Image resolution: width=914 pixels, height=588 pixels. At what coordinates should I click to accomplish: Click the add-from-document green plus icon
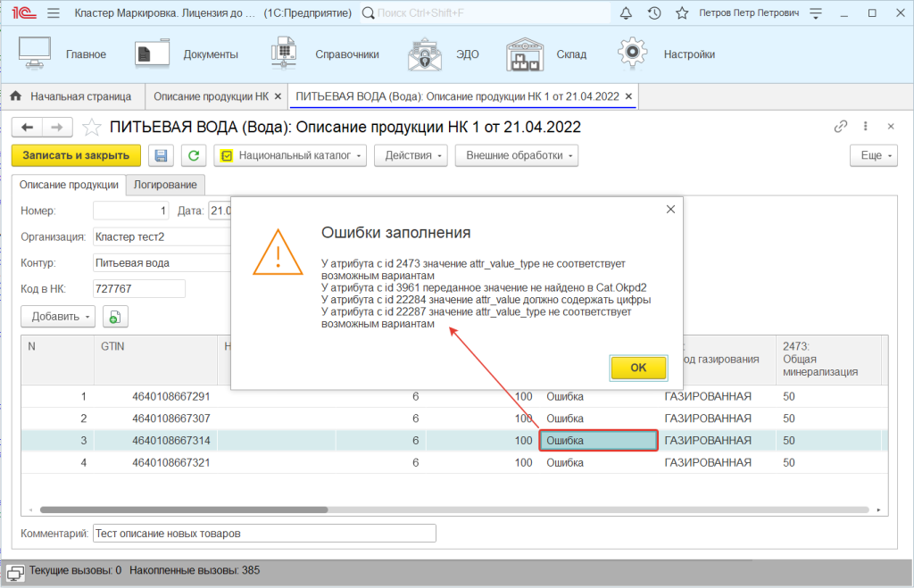pyautogui.click(x=115, y=317)
